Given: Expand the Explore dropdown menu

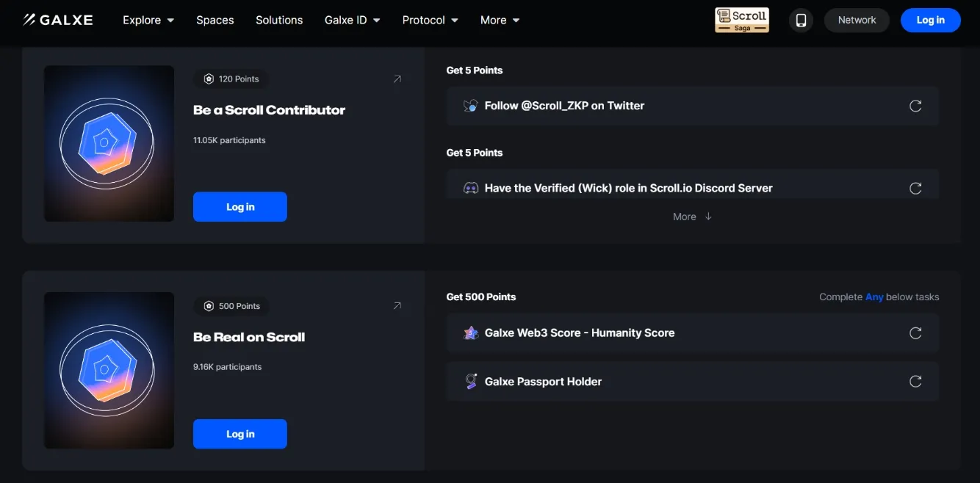Looking at the screenshot, I should [148, 21].
